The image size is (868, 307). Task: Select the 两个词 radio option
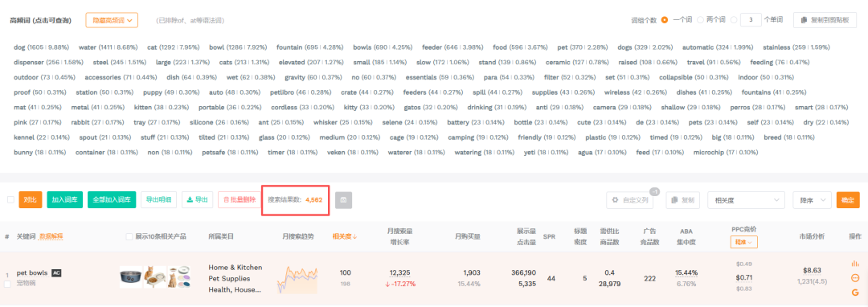tap(700, 20)
